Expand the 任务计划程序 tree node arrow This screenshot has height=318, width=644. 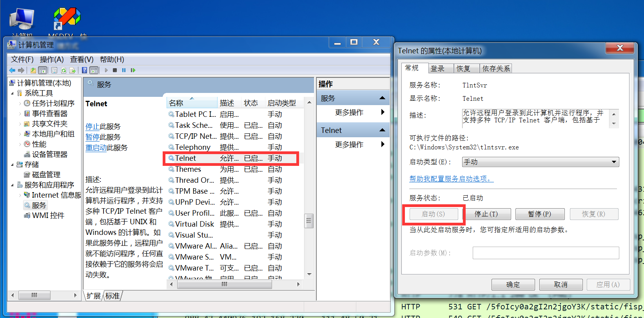20,103
